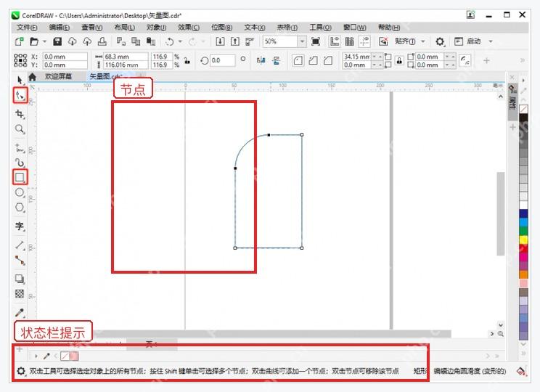Open the 效果 menu
Image resolution: width=540 pixels, height=392 pixels.
coord(189,27)
